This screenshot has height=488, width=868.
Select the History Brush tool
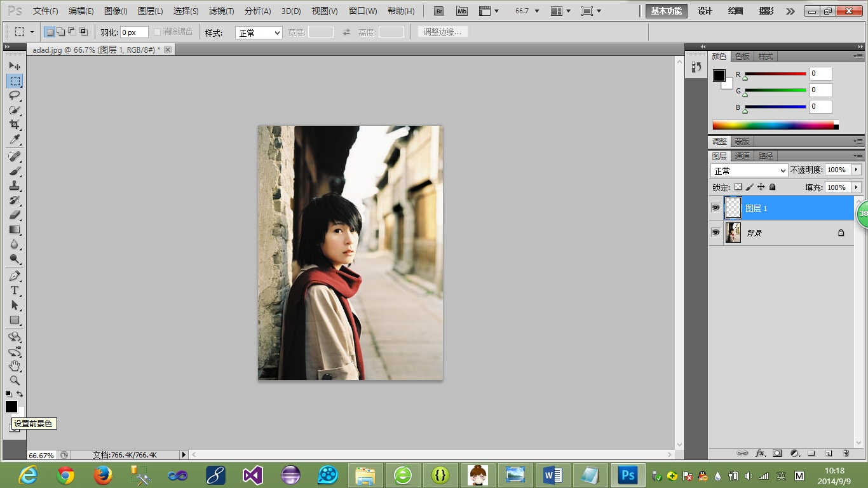click(15, 200)
